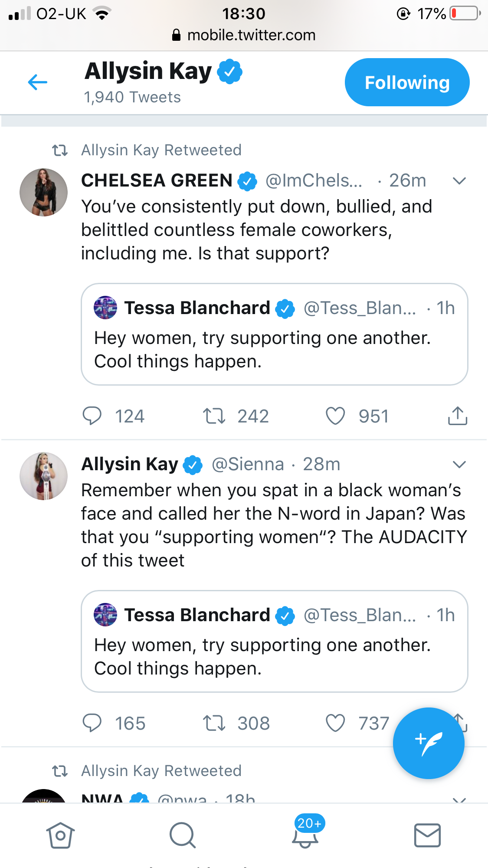Compose a new tweet with the floating button
488x868 pixels.
pyautogui.click(x=429, y=743)
